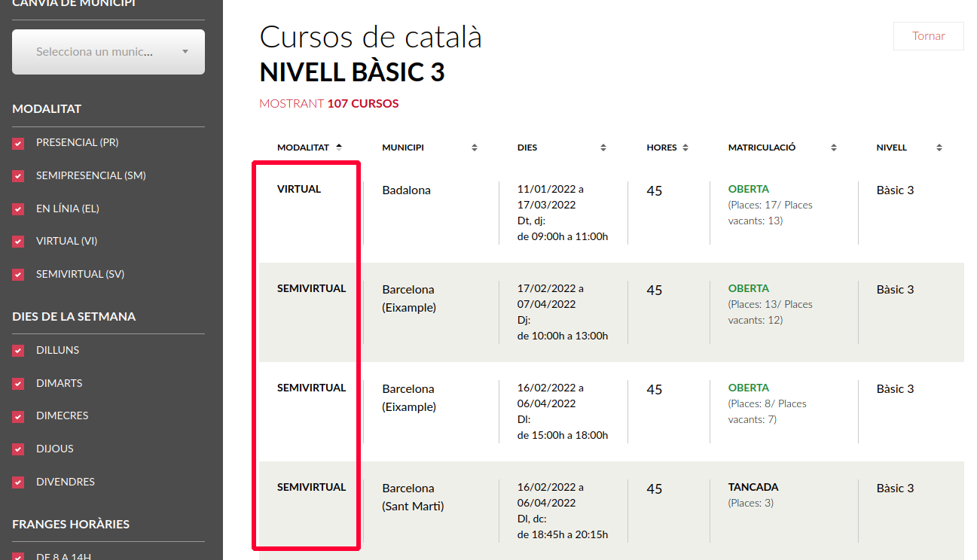Click the Tornar button
977x560 pixels.
[928, 36]
